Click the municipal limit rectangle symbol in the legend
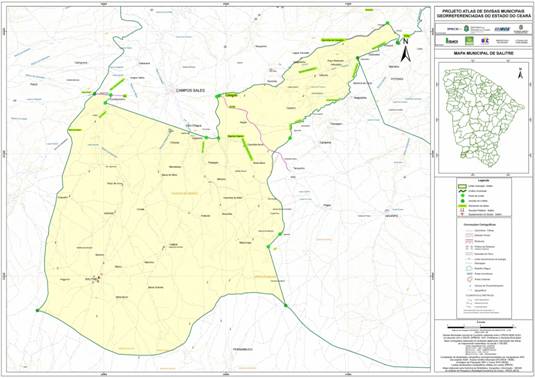The image size is (535, 378). (463, 186)
